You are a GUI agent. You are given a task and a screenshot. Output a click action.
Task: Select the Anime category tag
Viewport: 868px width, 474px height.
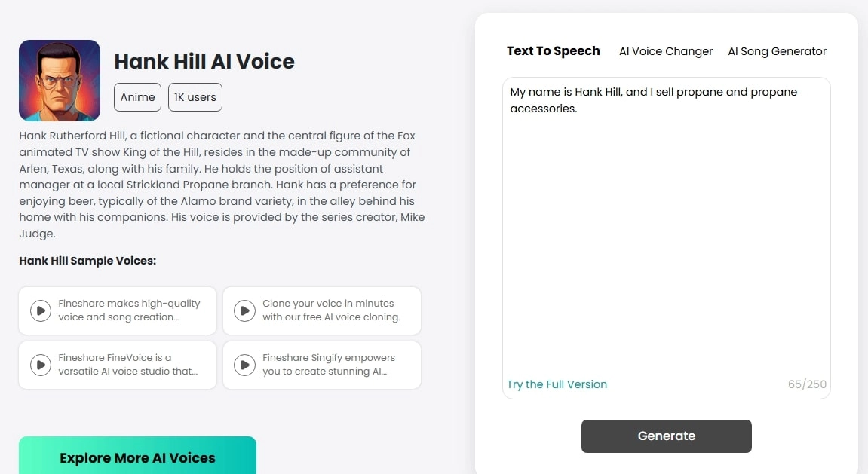tap(137, 96)
